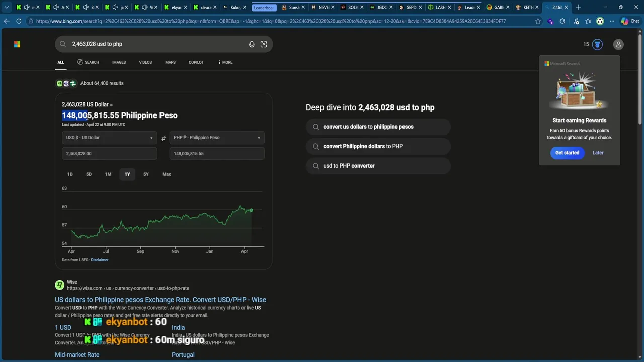
Task: Click the Wise source icon beside results count
Action: click(x=60, y=83)
